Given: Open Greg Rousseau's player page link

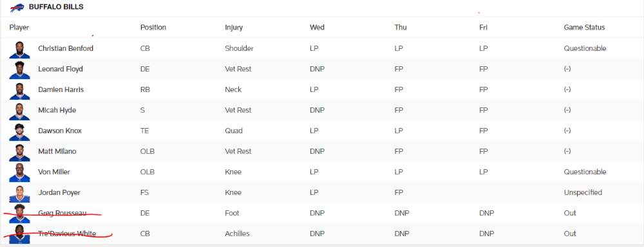Looking at the screenshot, I should 62,213.
